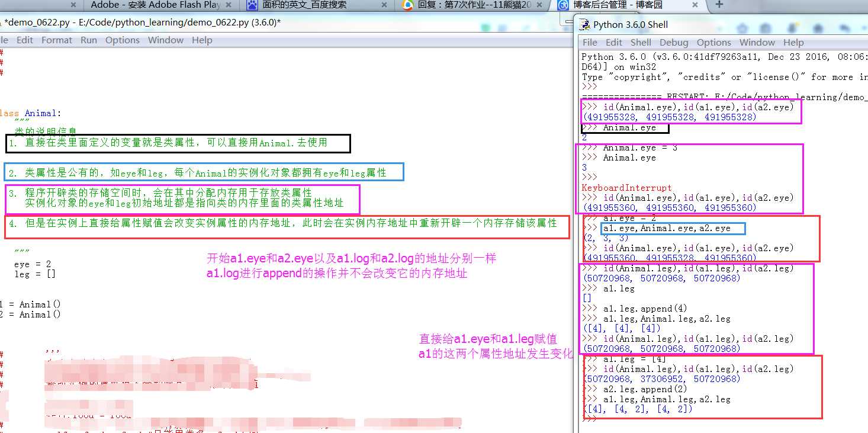Click 'KeyboardInterrupt' text in the shell
Screen dimensions: 868x433
(x=626, y=188)
